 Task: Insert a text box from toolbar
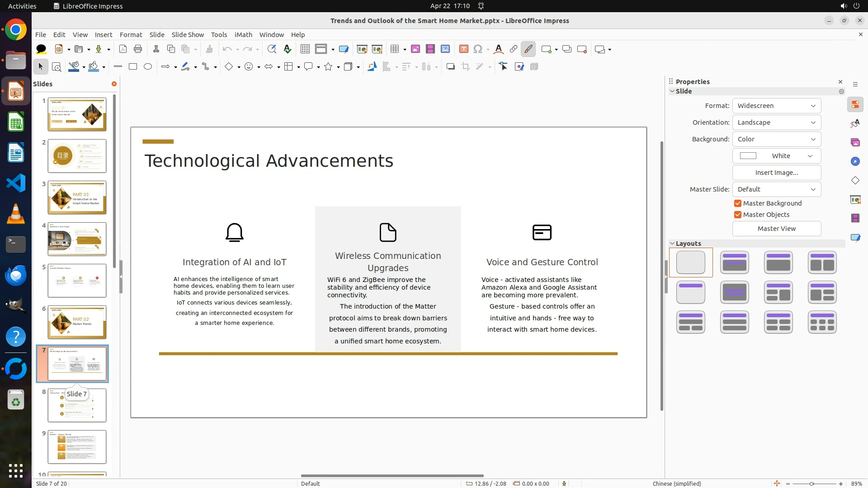[x=463, y=49]
